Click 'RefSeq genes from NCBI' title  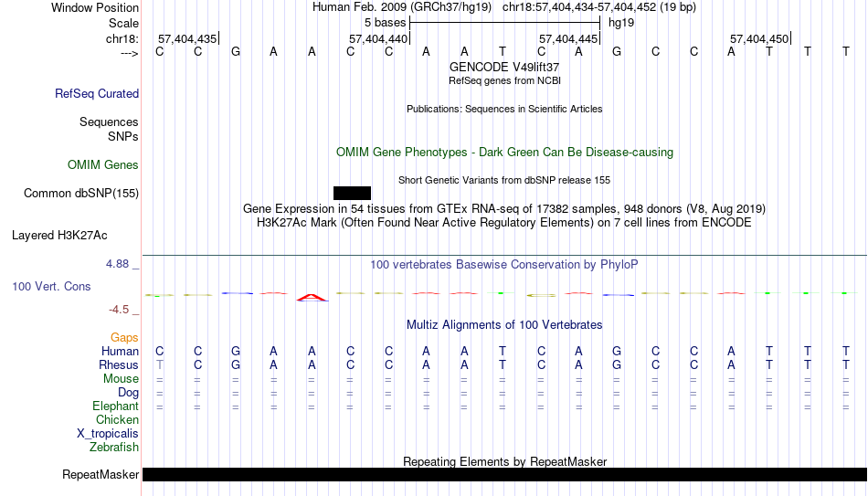click(x=504, y=80)
